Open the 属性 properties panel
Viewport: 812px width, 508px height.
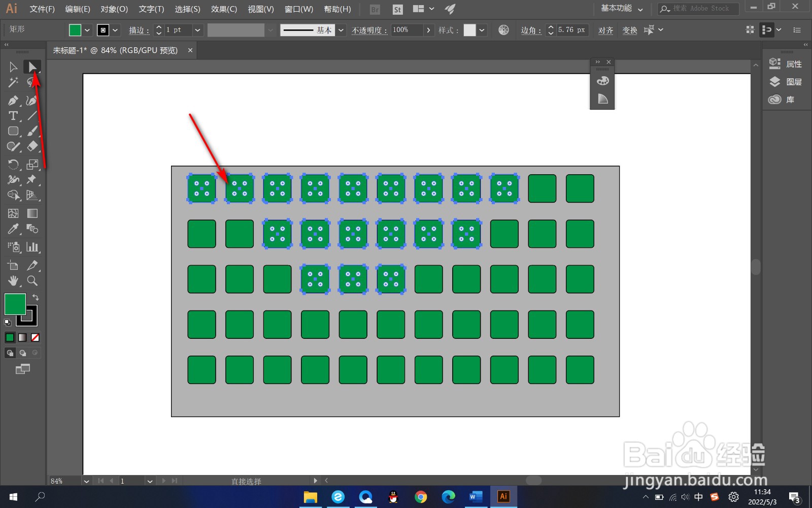[x=786, y=64]
